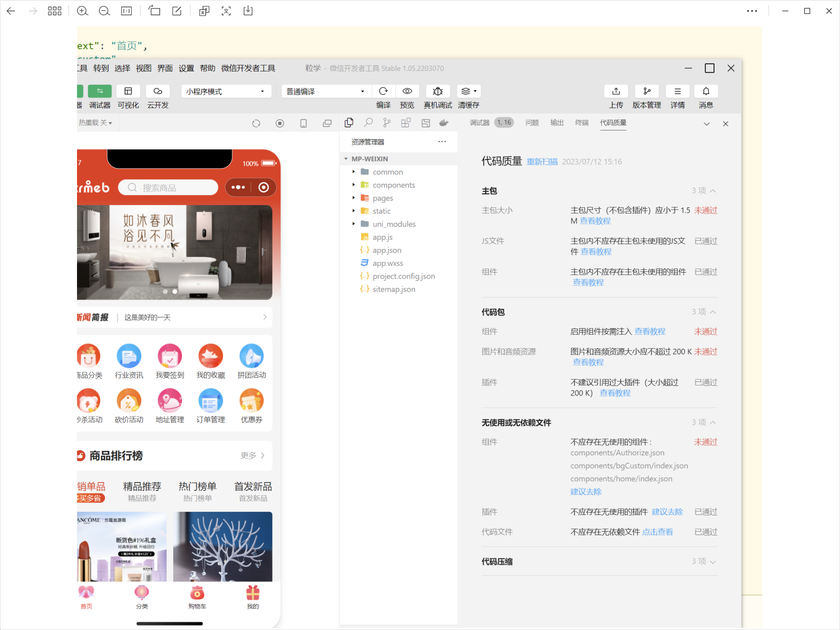Open 详情 details menu icon
This screenshot has height=630, width=840.
677,91
